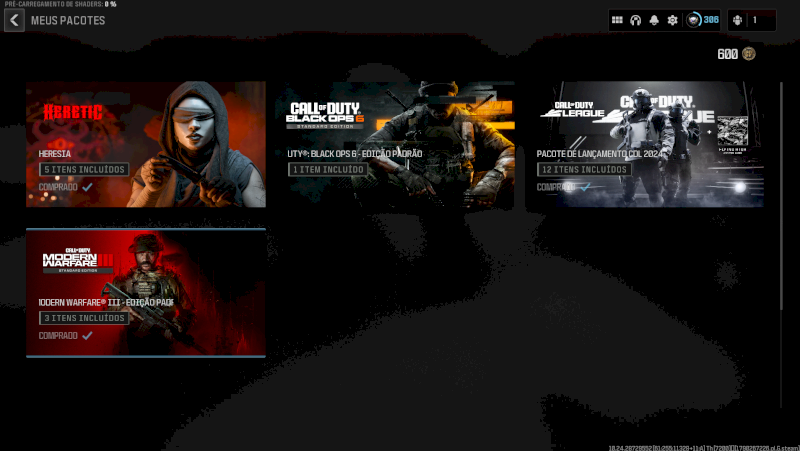Screen dimensions: 800x451
Task: Select the Modern Warfare III Edição Padrão card
Action: pyautogui.click(x=146, y=293)
